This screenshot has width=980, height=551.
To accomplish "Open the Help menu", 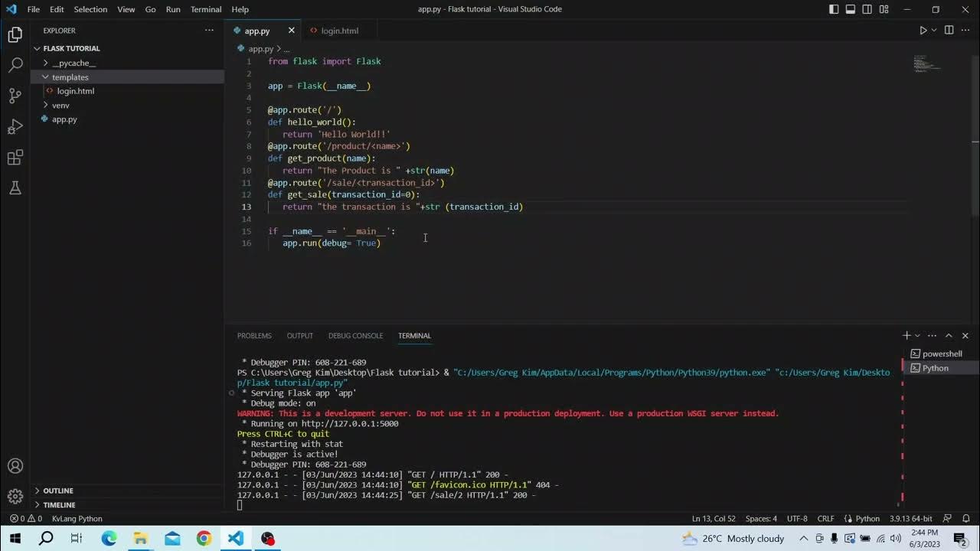I will pyautogui.click(x=240, y=9).
